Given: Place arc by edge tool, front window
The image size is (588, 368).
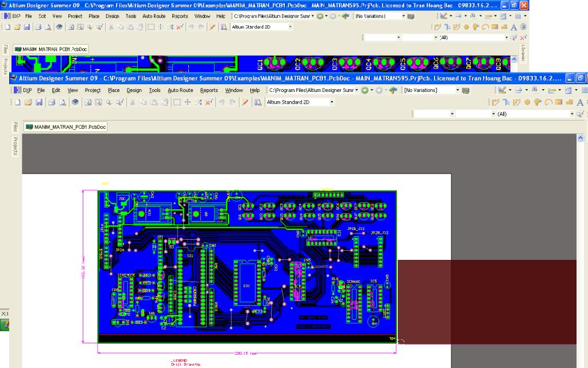Looking at the screenshot, I should (548, 102).
